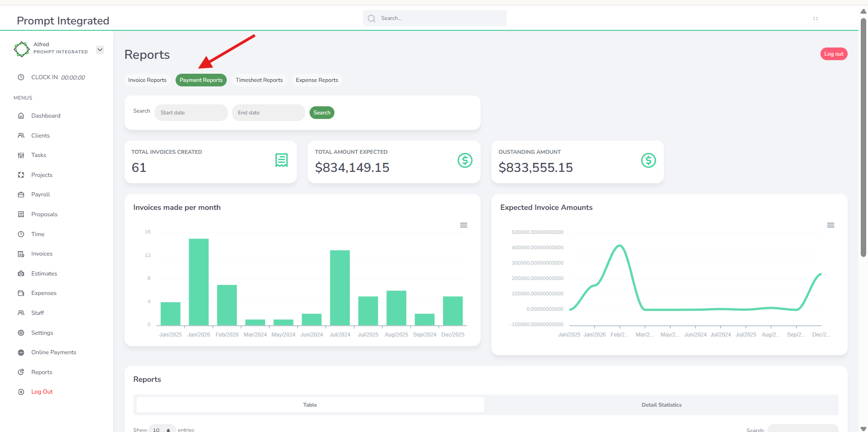Select the Table view toggle
This screenshot has height=432, width=868.
310,405
